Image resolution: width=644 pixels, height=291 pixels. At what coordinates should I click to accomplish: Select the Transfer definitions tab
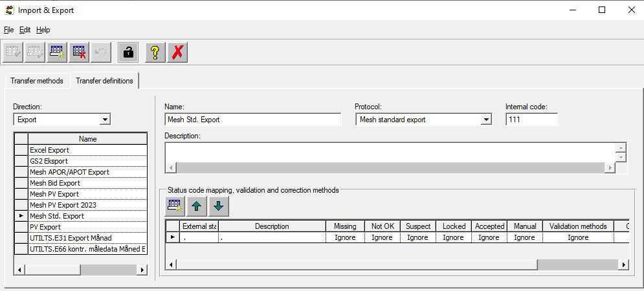click(104, 80)
